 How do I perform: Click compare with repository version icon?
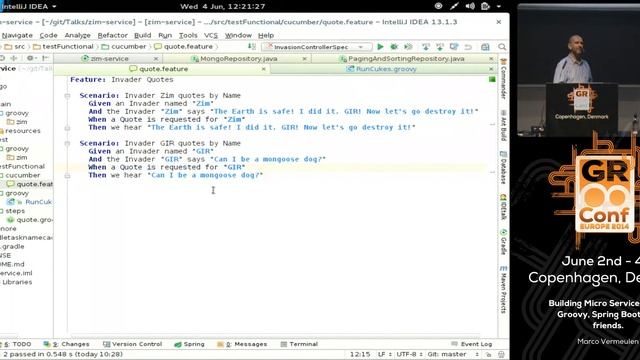coord(454,47)
